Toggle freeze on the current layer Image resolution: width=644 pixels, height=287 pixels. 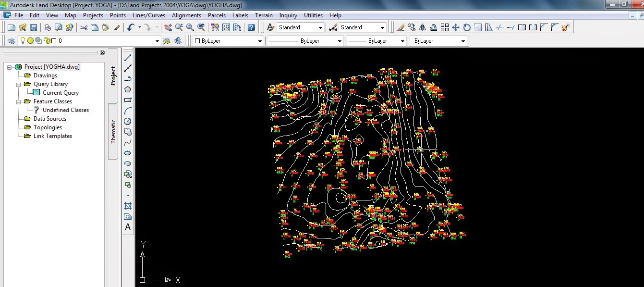30,40
